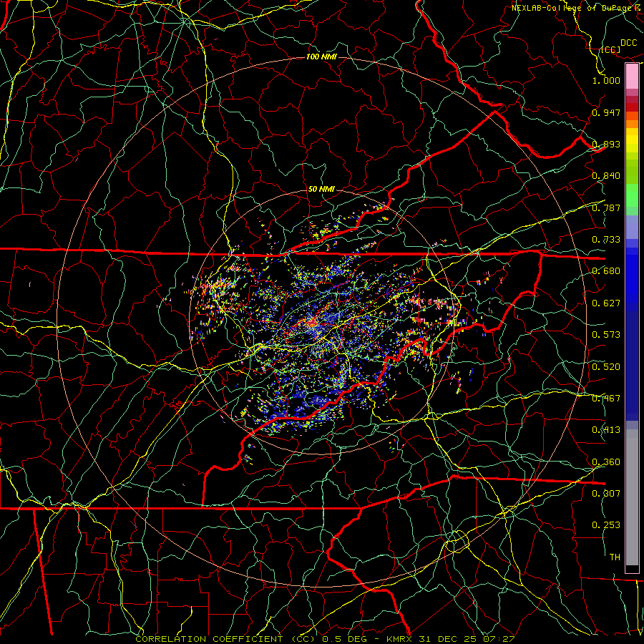This screenshot has height=644, width=644.
Task: Pick the pink segment of color bar
Action: pos(632,77)
